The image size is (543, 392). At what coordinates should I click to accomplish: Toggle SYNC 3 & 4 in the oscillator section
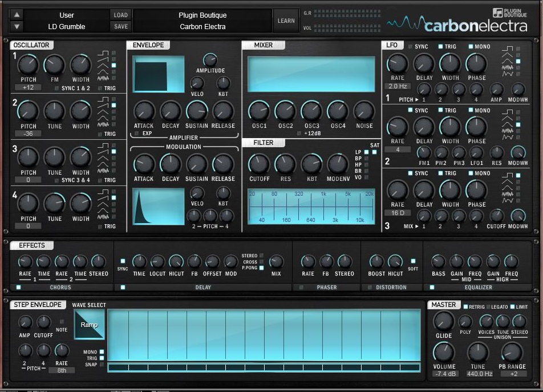click(56, 180)
